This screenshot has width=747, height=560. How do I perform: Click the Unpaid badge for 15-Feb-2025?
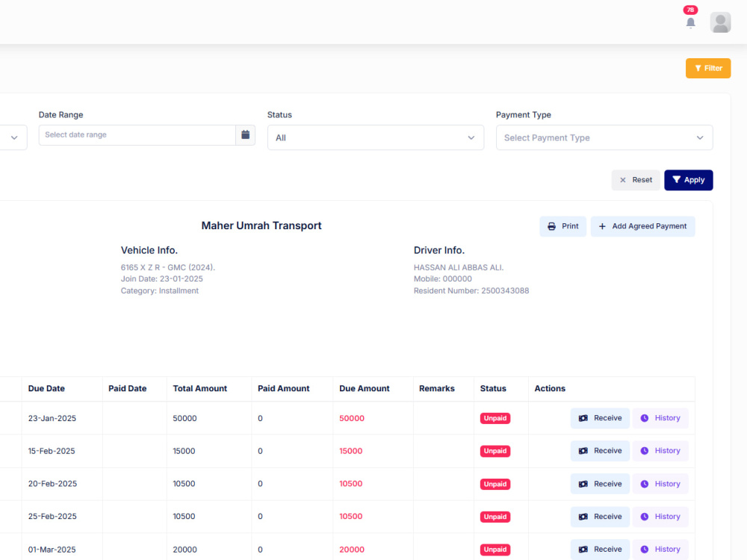pyautogui.click(x=495, y=451)
